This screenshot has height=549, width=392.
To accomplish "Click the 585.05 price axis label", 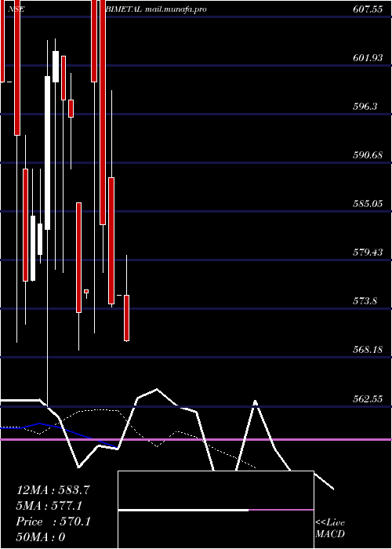I will pyautogui.click(x=368, y=203).
